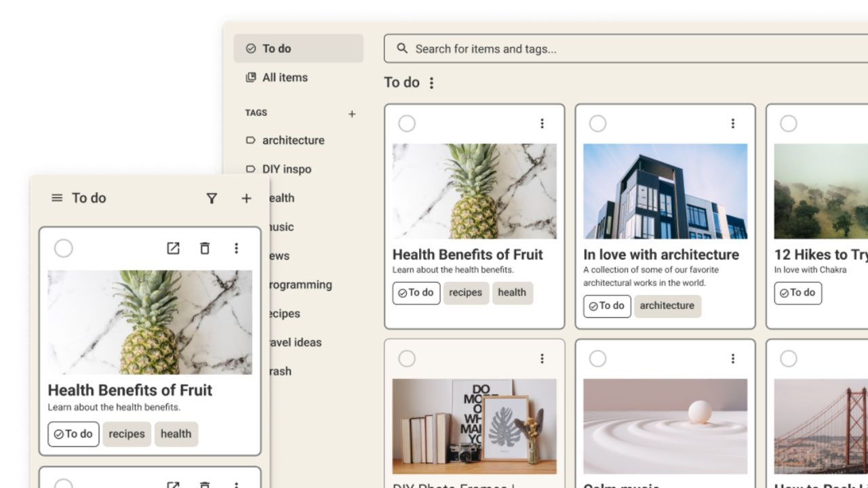Open the trash entry in the sidebar
This screenshot has width=868, height=488.
[x=281, y=371]
